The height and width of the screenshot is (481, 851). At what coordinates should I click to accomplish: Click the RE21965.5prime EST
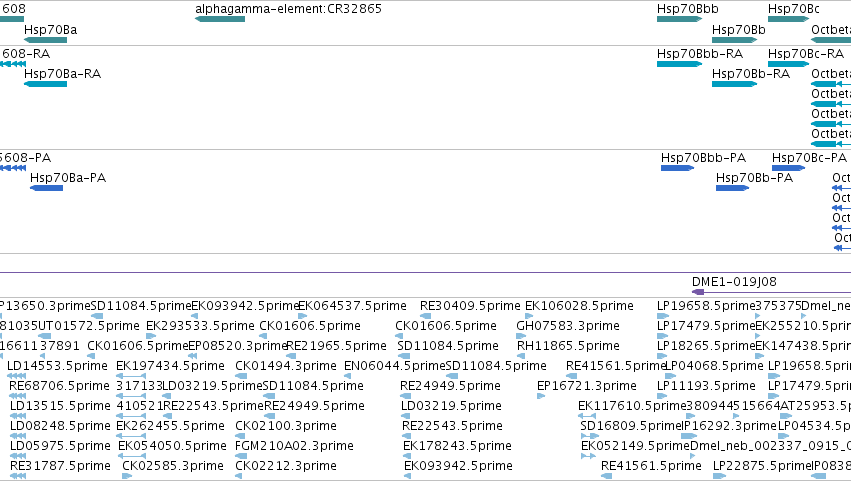pos(291,356)
